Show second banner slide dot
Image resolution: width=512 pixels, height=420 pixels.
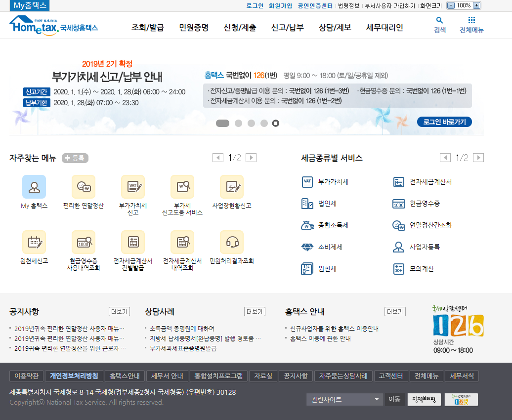coord(238,123)
